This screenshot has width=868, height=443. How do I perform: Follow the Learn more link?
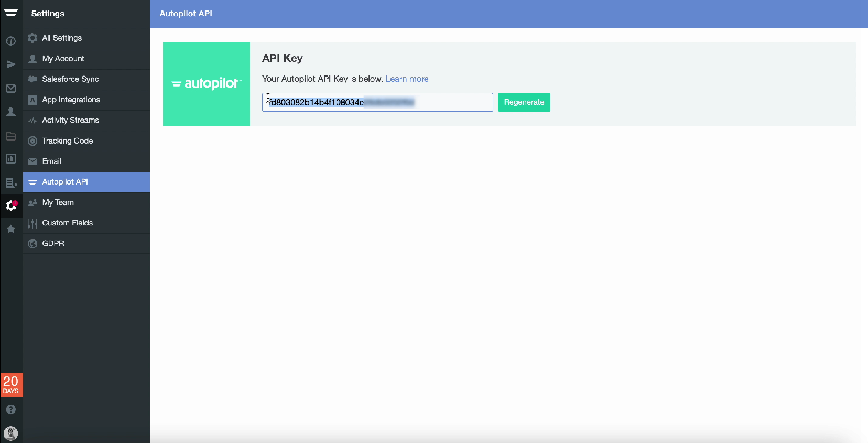pos(407,79)
